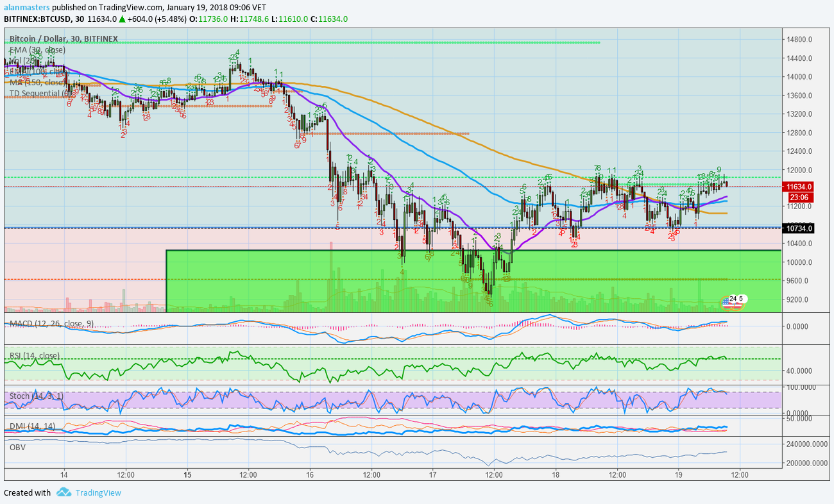The height and width of the screenshot is (504, 834).
Task: Click the close price C:11634.0
Action: (329, 19)
